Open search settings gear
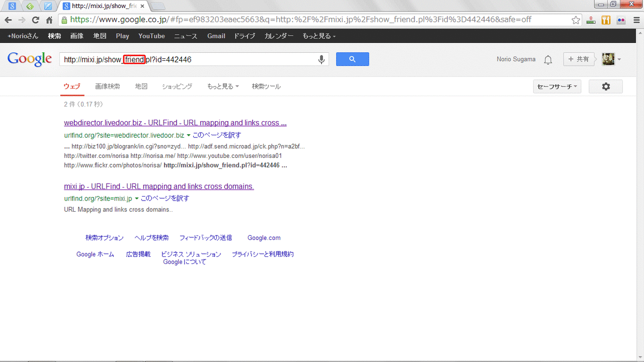Screen dimensions: 644x362 point(606,86)
